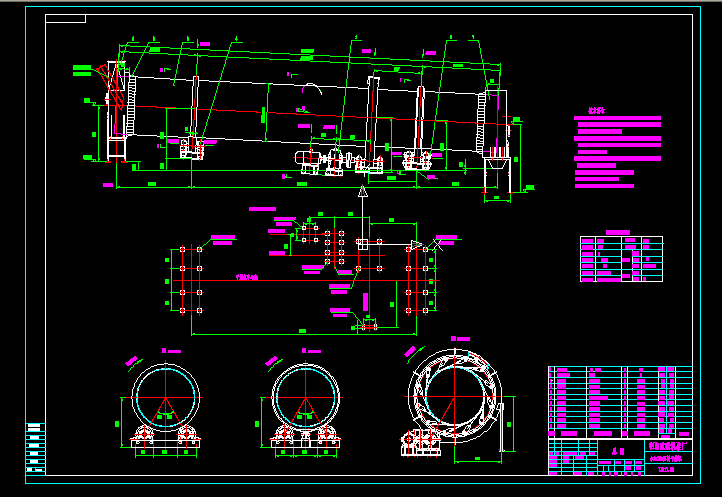Click the magenta technical notes text block
722x497 pixels.
(617, 150)
